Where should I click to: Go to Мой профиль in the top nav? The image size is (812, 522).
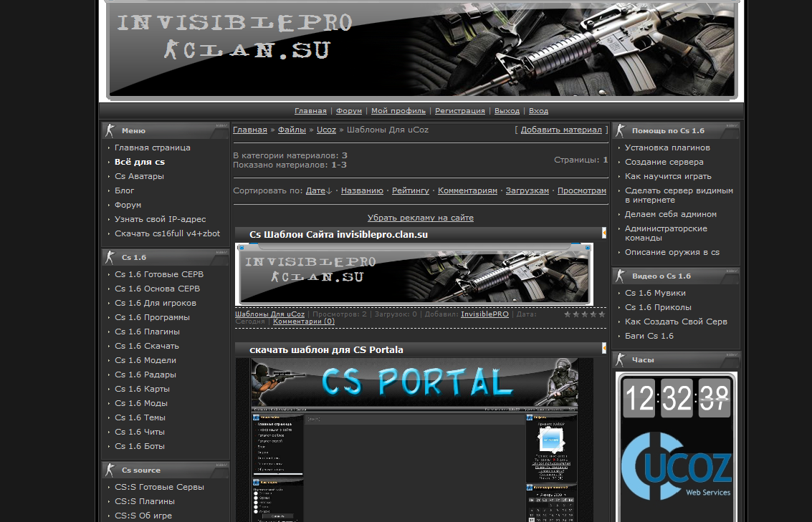398,111
